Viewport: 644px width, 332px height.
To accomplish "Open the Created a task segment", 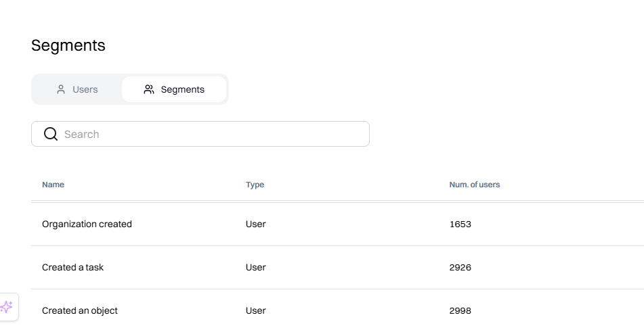I will (72, 267).
